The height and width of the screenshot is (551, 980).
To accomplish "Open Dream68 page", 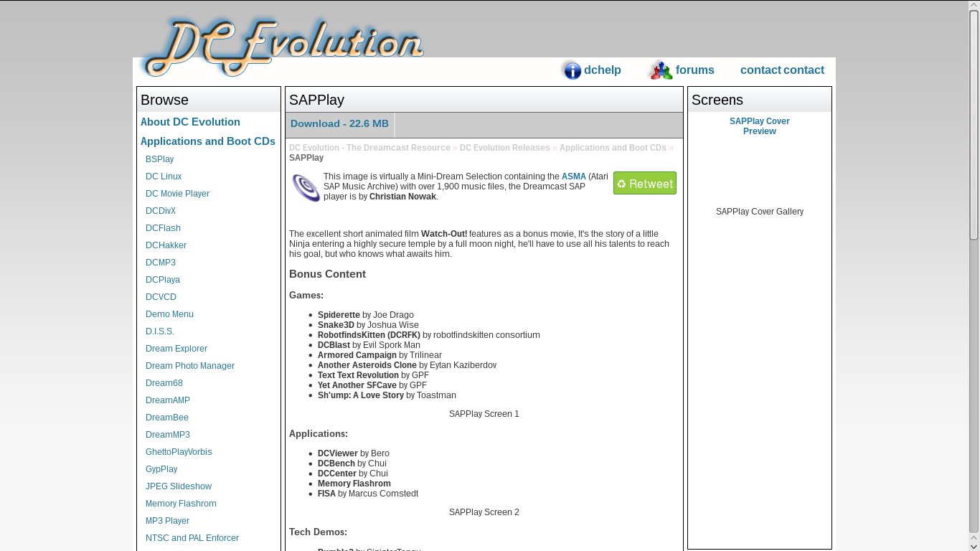I will click(x=164, y=383).
